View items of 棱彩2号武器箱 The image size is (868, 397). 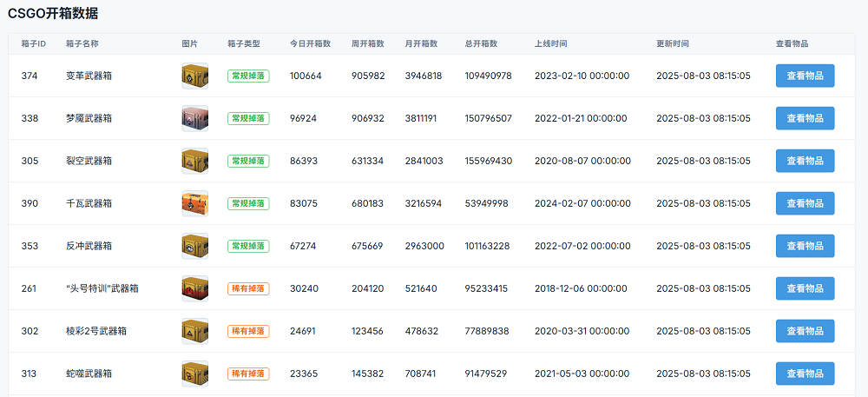[805, 331]
